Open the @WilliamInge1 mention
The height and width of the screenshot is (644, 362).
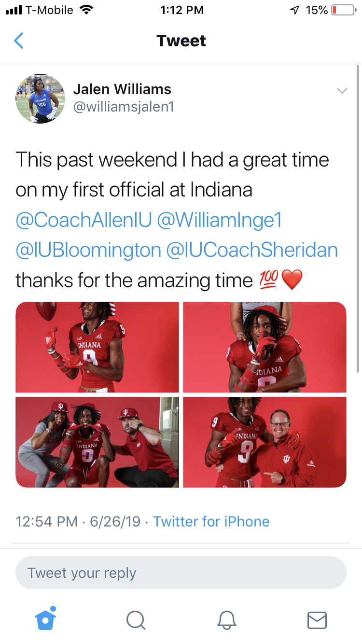[x=220, y=220]
